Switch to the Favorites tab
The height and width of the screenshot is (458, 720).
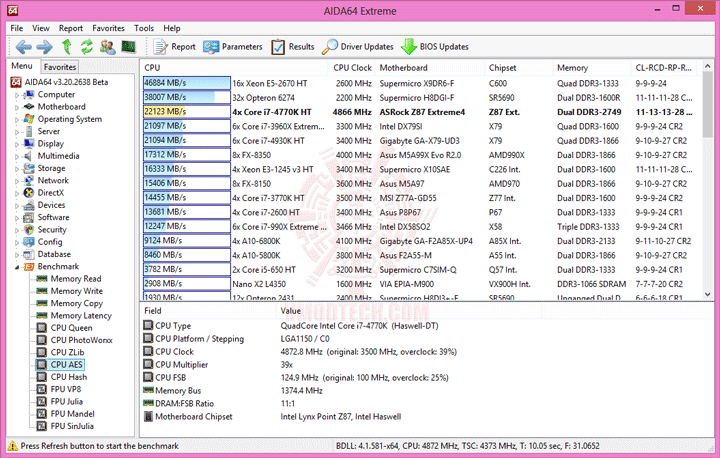pos(60,67)
